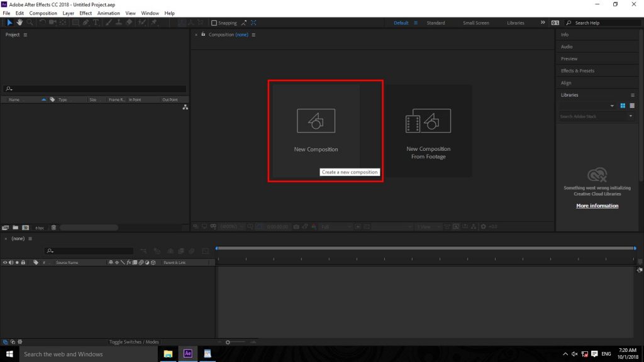Open the Animation menu
The height and width of the screenshot is (362, 644).
108,13
